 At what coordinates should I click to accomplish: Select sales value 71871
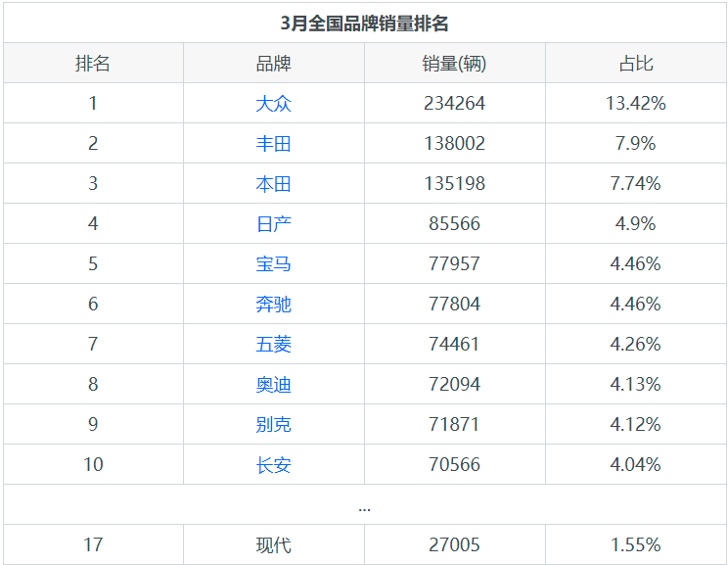(455, 425)
